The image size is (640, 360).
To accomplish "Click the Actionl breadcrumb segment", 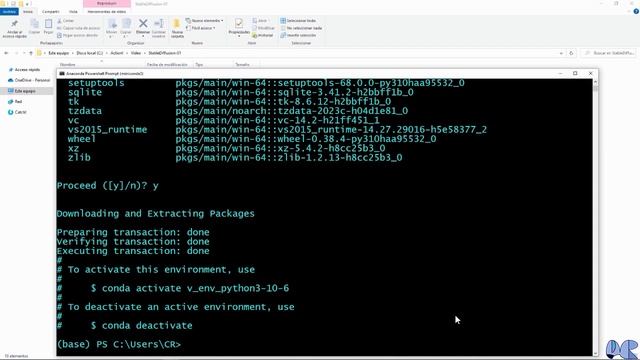I will pos(117,53).
